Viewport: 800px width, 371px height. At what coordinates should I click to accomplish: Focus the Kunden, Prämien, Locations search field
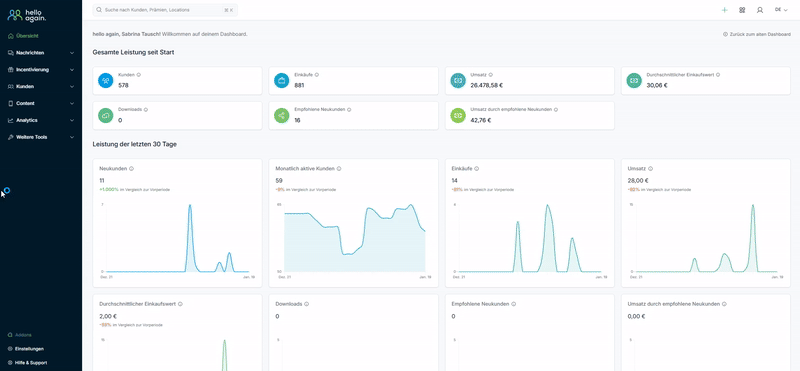click(165, 10)
